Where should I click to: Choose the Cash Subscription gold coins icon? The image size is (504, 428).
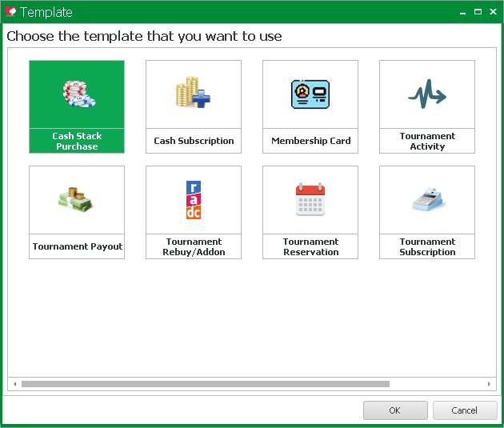tap(193, 92)
